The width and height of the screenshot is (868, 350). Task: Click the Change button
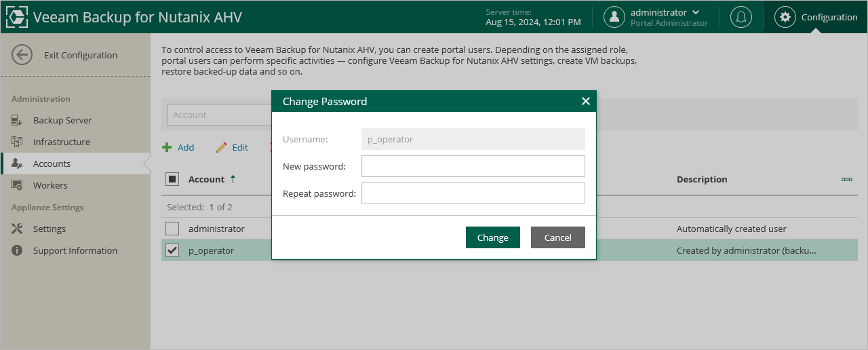pos(492,237)
